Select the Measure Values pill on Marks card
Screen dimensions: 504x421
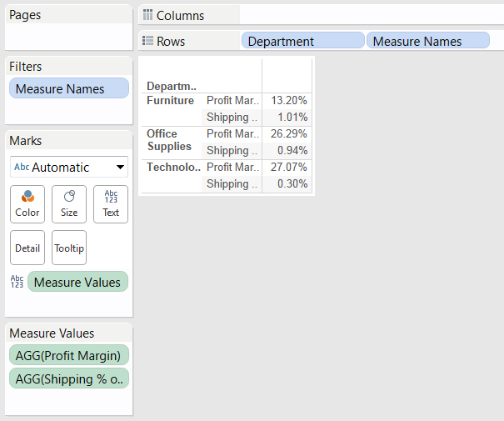77,282
